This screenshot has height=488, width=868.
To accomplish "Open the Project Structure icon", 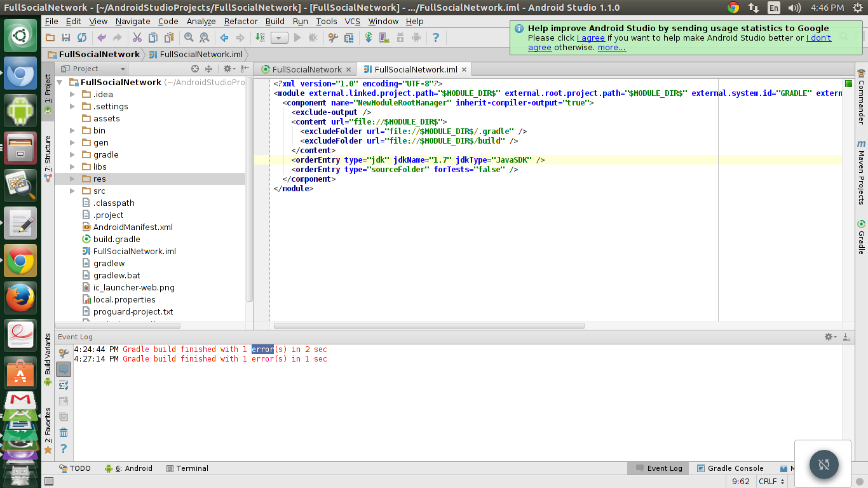I will 349,38.
